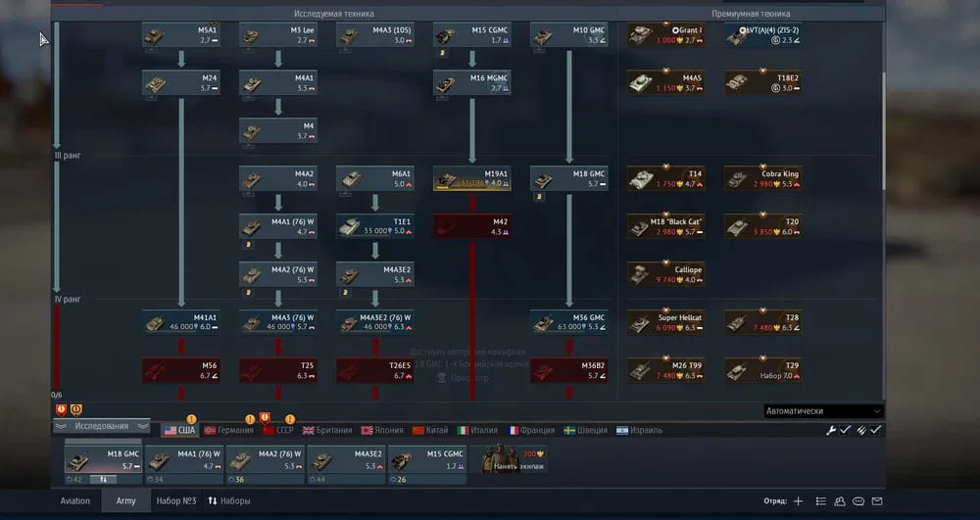Click the Нанять экипаж button
This screenshot has height=520, width=980.
[509, 460]
